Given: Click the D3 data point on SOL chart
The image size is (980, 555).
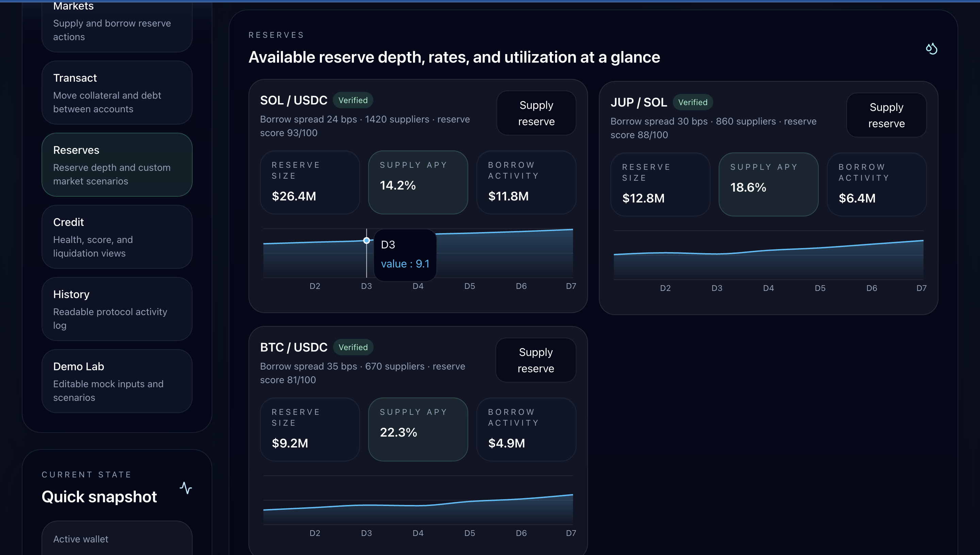Looking at the screenshot, I should 366,241.
